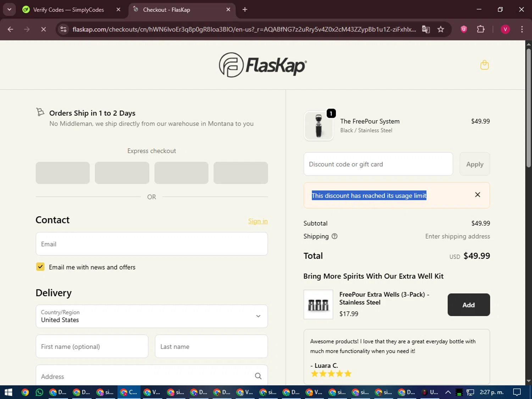The height and width of the screenshot is (399, 532).
Task: Close the Verify Codes SimplyCodes tab
Action: [118, 10]
